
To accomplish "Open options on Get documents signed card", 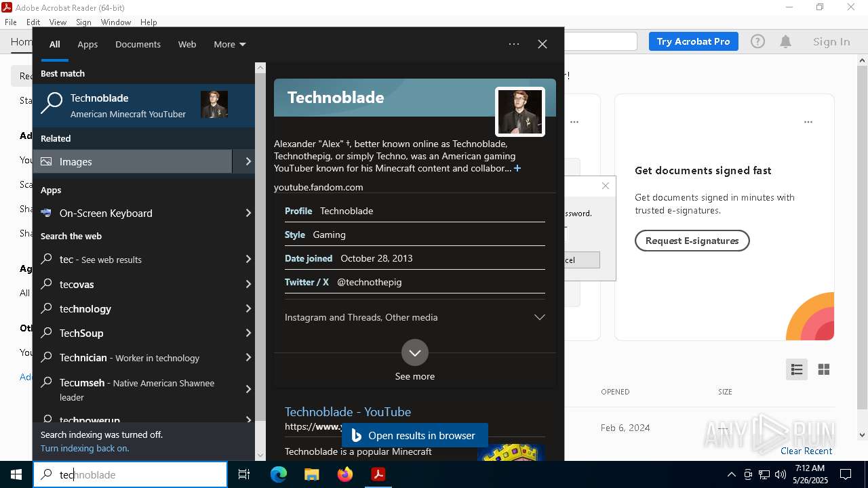I will (808, 122).
